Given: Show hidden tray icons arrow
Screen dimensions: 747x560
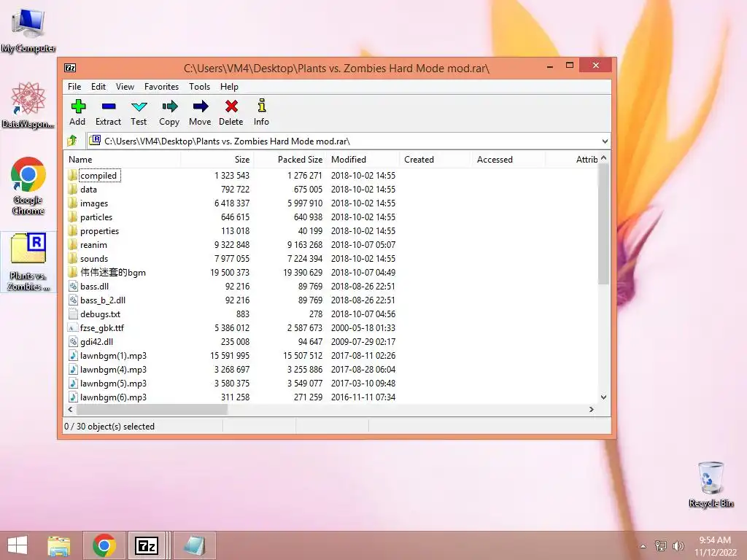Looking at the screenshot, I should click(643, 546).
